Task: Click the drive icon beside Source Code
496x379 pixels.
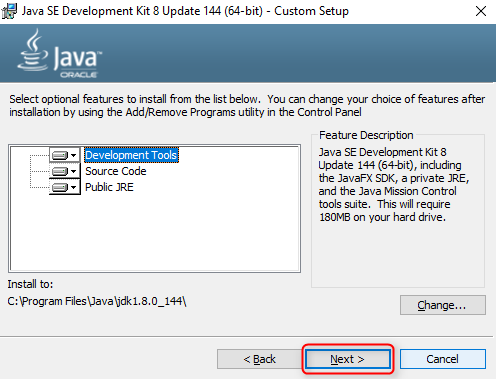Action: [x=60, y=171]
